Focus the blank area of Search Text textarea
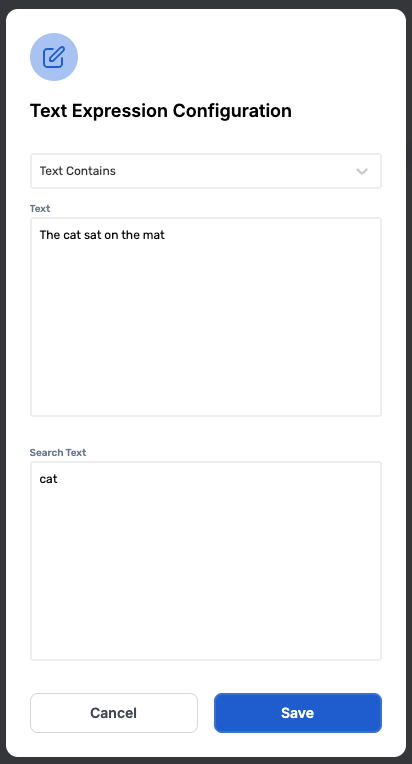Viewport: 412px width, 764px height. (206, 575)
